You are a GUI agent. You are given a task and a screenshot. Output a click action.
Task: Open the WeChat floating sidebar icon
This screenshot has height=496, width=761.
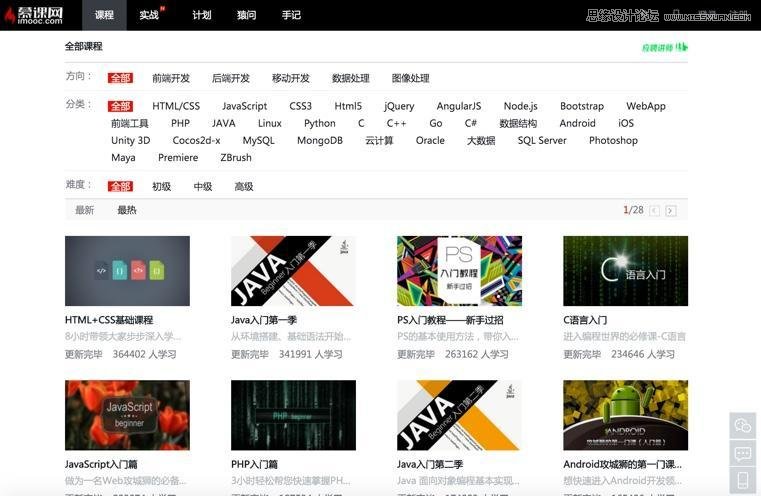coord(743,426)
